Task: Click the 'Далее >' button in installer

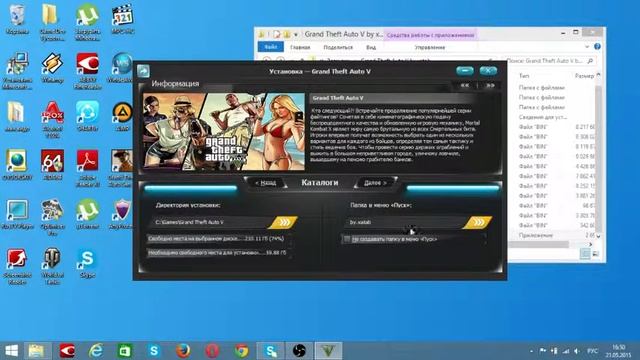Action: 375,183
